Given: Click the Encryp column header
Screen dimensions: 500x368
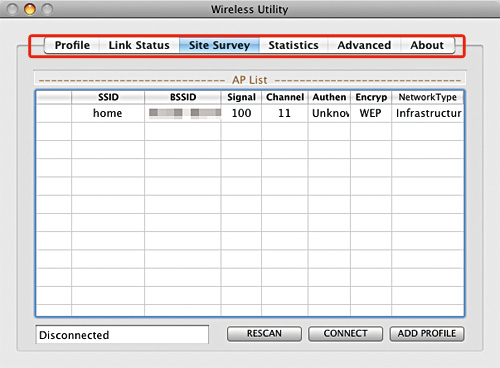Looking at the screenshot, I should (x=371, y=97).
